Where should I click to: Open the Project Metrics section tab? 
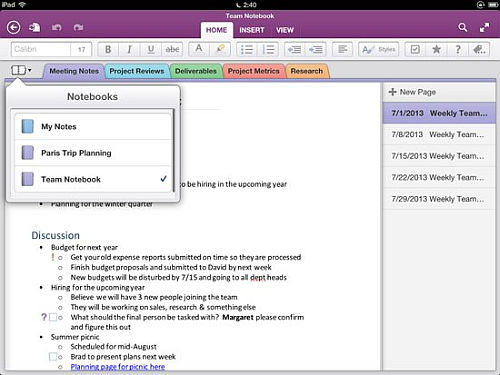pos(253,71)
